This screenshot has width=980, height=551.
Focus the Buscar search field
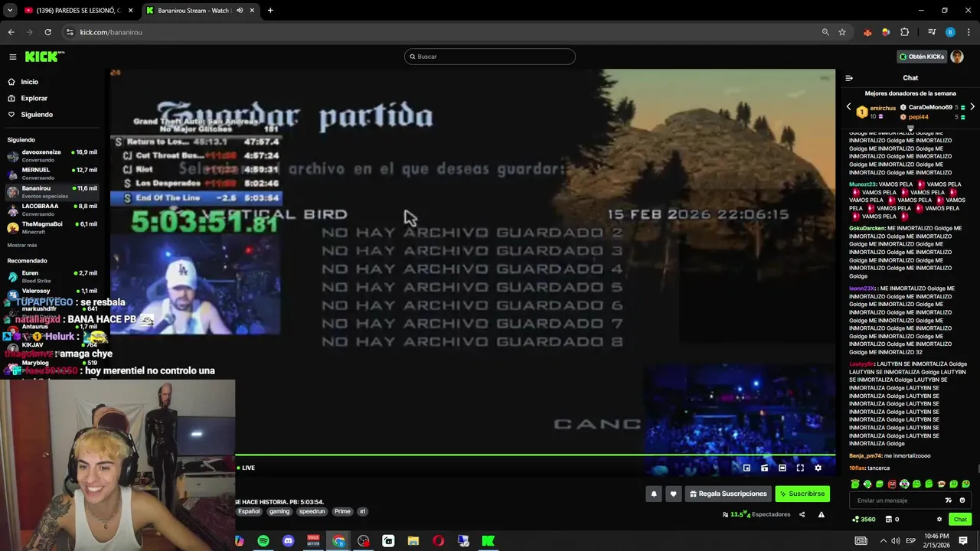(x=489, y=57)
